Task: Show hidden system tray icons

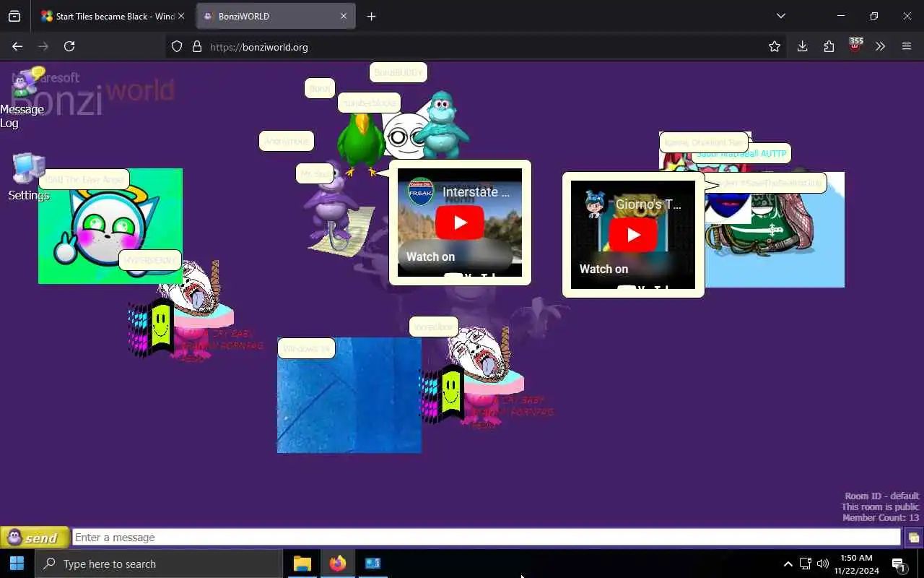Action: [x=788, y=564]
